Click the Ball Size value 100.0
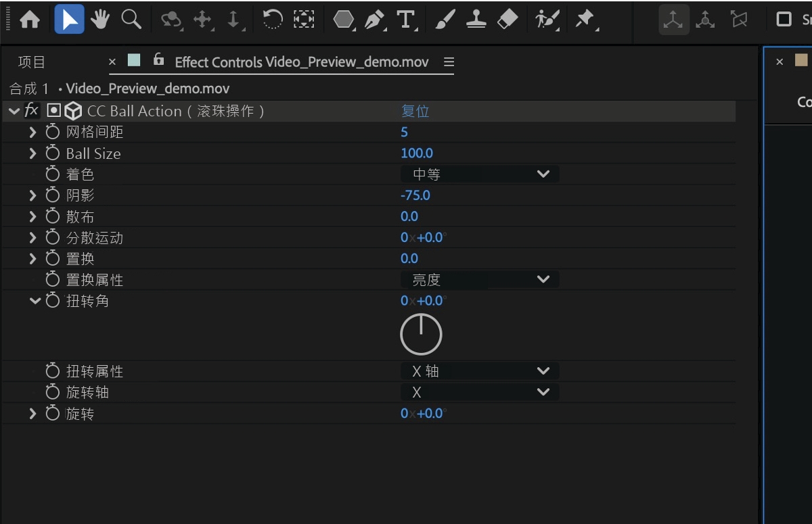The height and width of the screenshot is (524, 812). 417,153
